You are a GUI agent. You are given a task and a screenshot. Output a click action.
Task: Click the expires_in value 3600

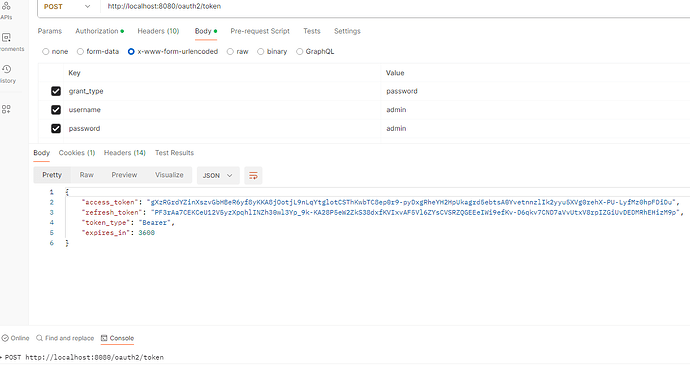pos(147,233)
